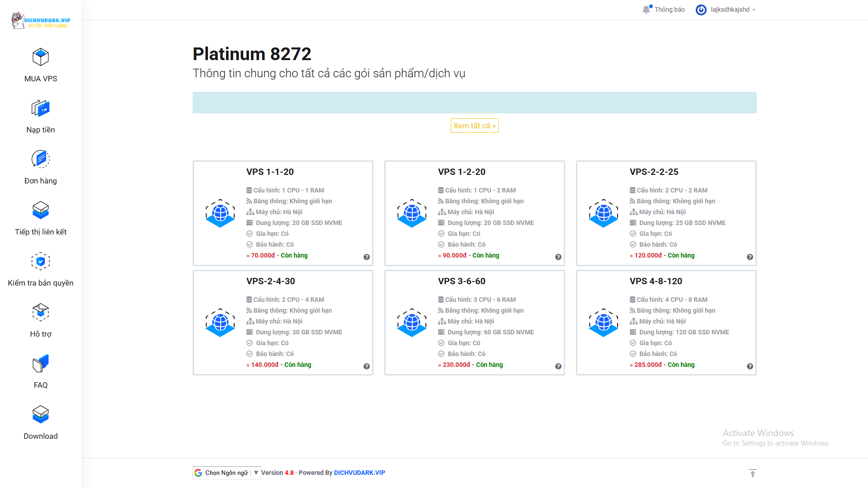Open the Nạp tiền sidebar icon
This screenshot has width=868, height=488.
click(x=41, y=108)
